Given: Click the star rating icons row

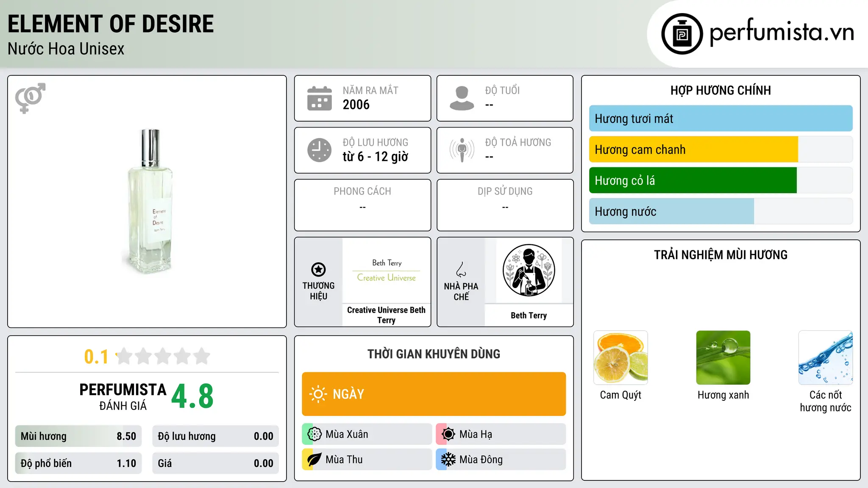Looking at the screenshot, I should click(163, 356).
